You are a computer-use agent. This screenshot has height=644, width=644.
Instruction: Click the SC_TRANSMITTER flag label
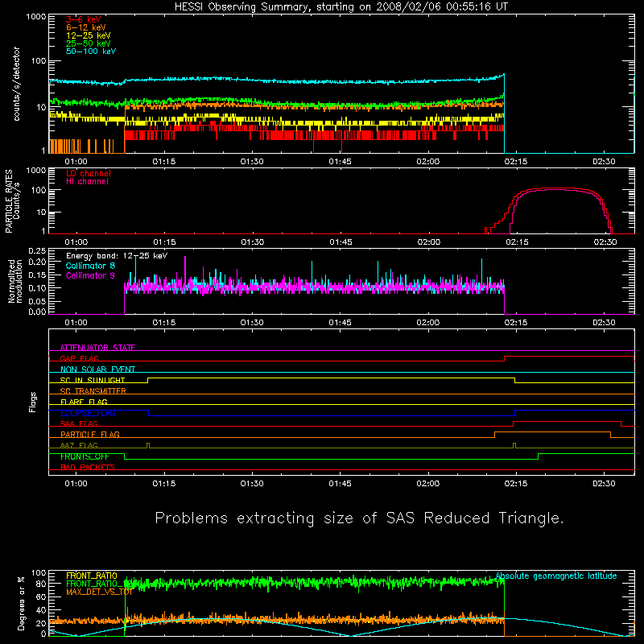click(x=93, y=390)
